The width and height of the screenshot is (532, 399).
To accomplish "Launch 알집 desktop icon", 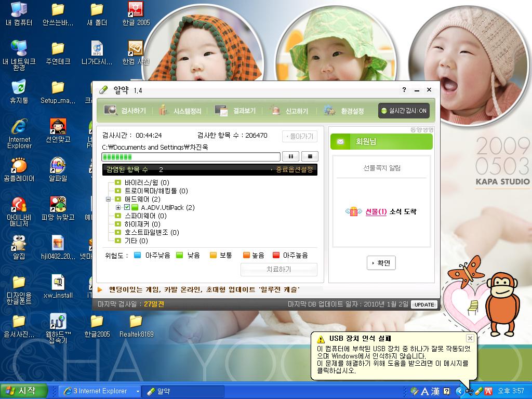I will pyautogui.click(x=19, y=248).
